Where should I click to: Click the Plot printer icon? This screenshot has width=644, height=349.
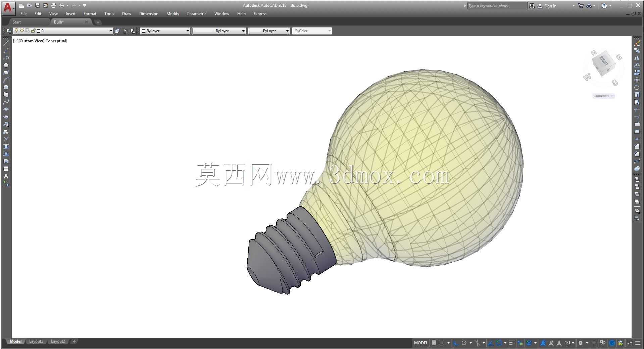point(53,6)
